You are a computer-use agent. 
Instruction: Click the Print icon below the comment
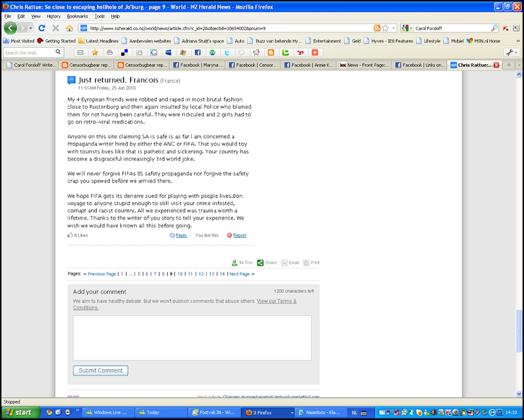[306, 263]
